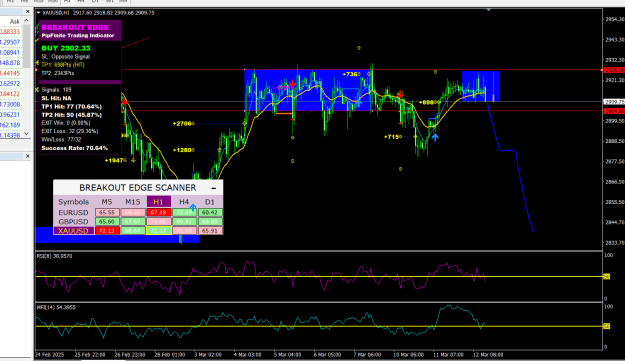This screenshot has height=361, width=625.
Task: Click EURUSD M5 cell 65.55
Action: (x=107, y=212)
